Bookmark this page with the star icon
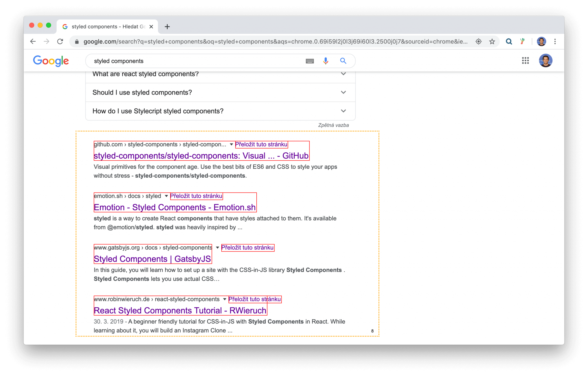The width and height of the screenshot is (588, 376). point(492,41)
